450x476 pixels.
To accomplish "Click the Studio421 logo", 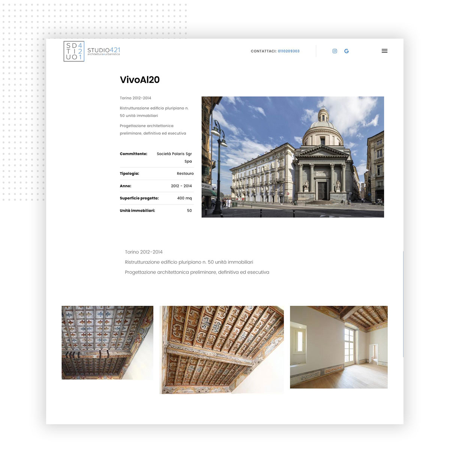I will point(92,51).
